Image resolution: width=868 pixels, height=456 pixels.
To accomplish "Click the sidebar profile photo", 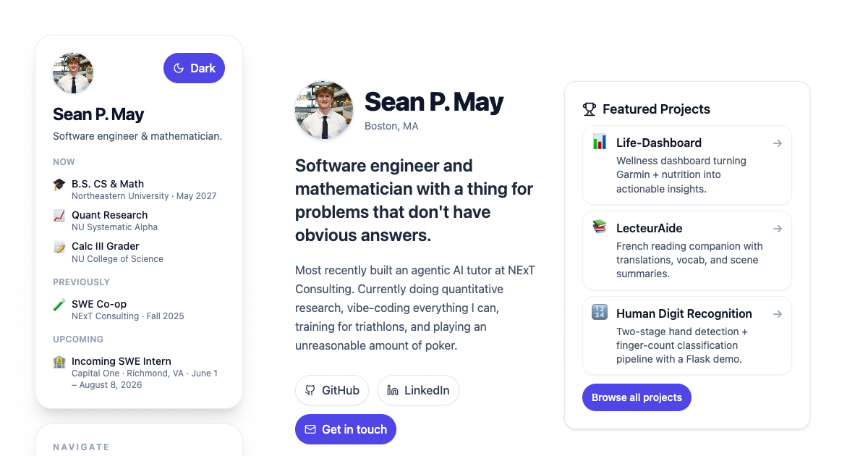I will [73, 73].
